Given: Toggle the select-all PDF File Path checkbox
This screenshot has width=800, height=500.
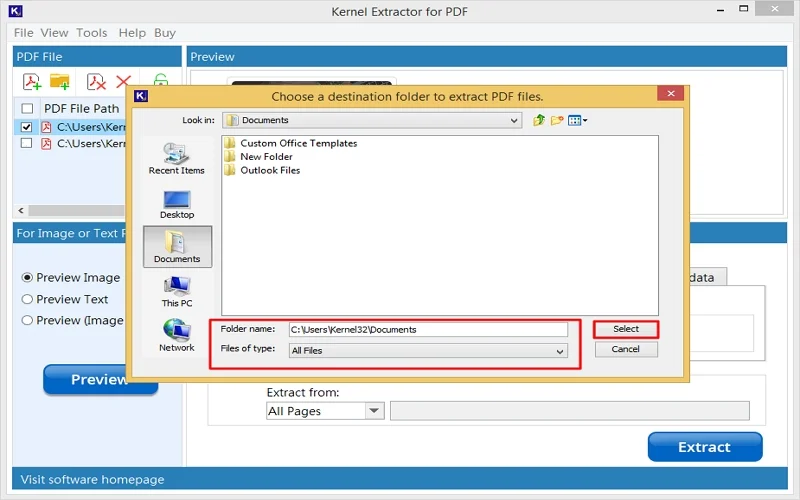Looking at the screenshot, I should tap(27, 109).
